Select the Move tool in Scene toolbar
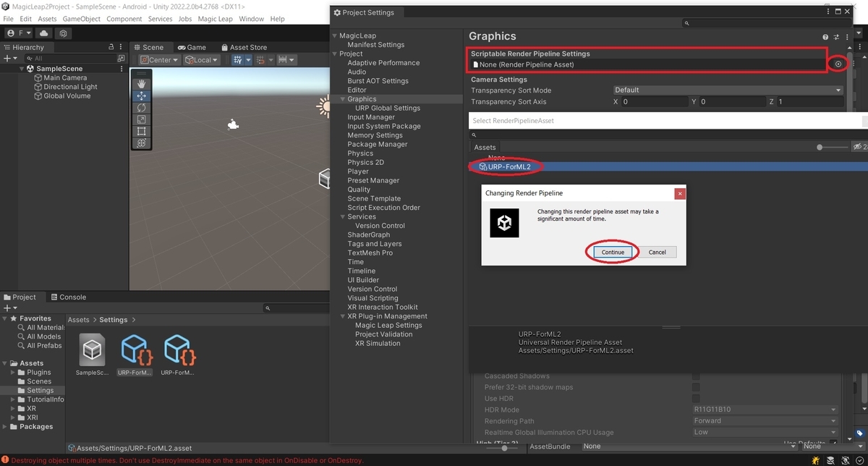The image size is (868, 466). coord(141,96)
